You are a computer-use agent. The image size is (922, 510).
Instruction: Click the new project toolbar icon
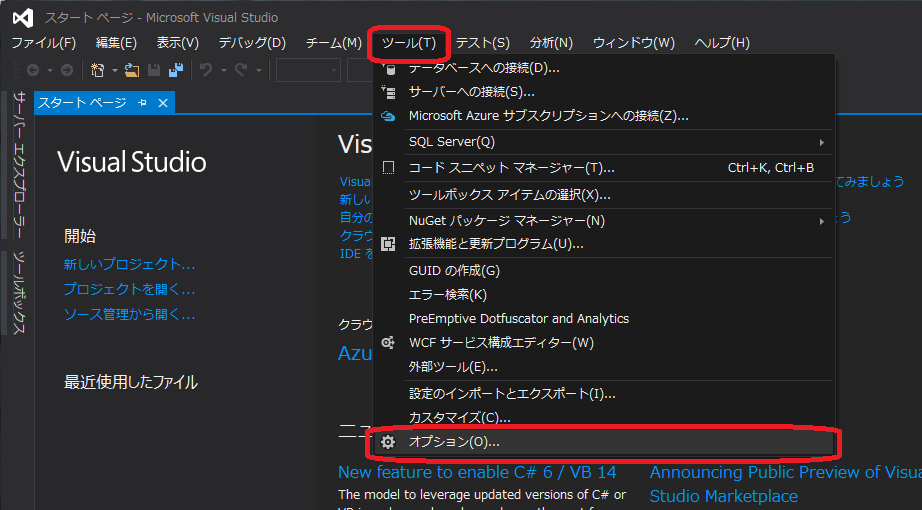click(98, 71)
